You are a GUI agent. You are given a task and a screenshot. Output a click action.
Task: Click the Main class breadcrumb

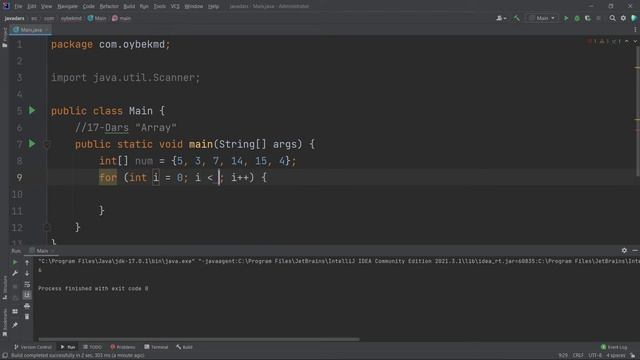[97, 18]
